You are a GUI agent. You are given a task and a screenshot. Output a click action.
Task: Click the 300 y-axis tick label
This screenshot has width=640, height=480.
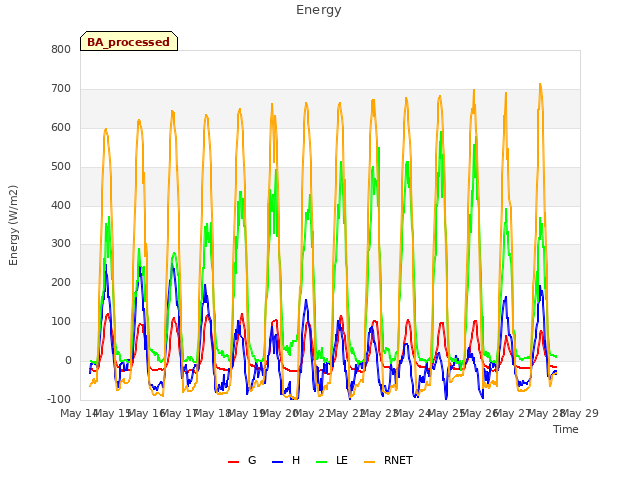pyautogui.click(x=61, y=244)
